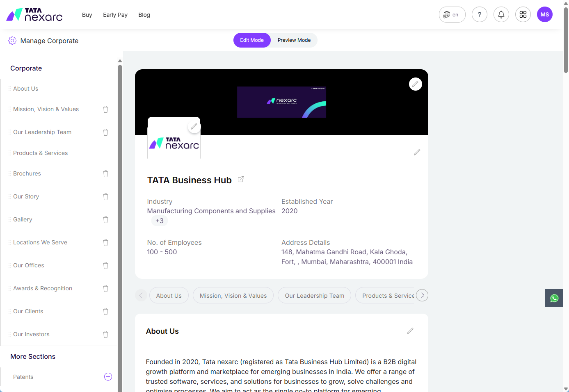569x392 pixels.
Task: Edit the company details with pencil icon
Action: [417, 152]
